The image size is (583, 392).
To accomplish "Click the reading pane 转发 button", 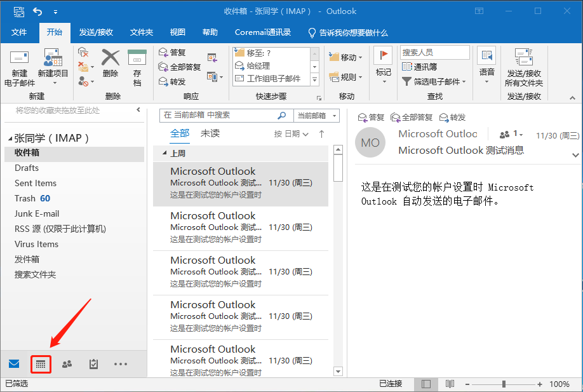I will pyautogui.click(x=452, y=118).
